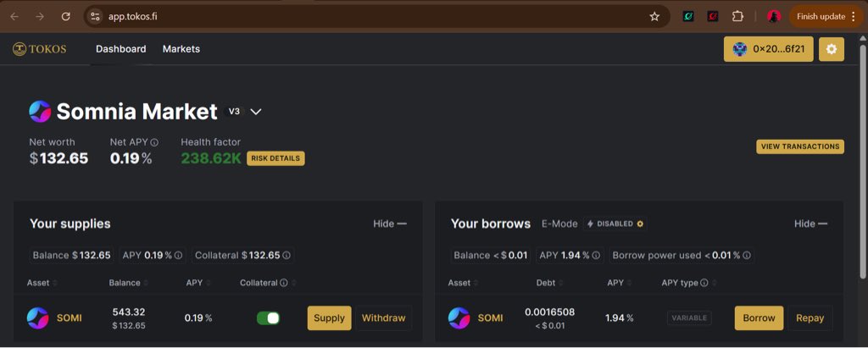Click info icon next to supplies APY 0.19%
This screenshot has width=868, height=348.
point(178,256)
